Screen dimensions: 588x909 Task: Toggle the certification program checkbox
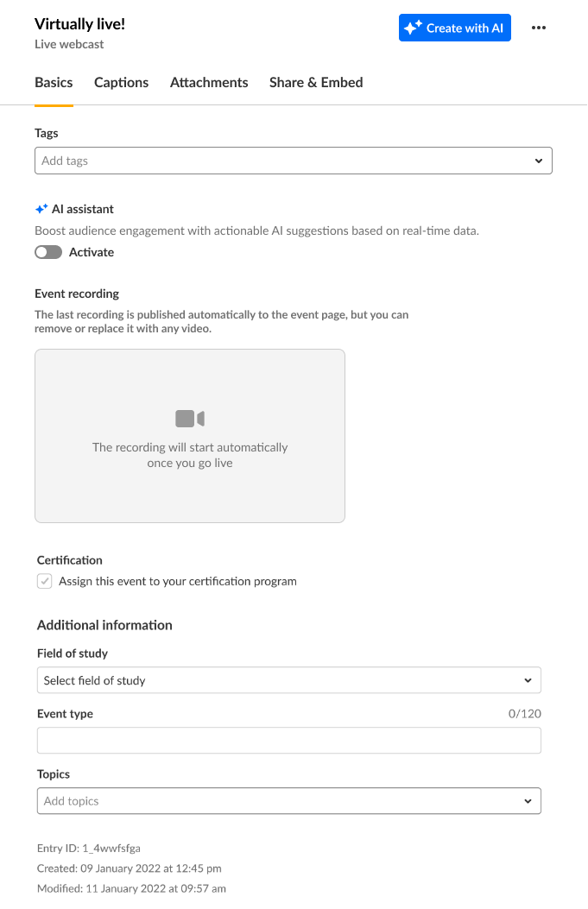(45, 581)
